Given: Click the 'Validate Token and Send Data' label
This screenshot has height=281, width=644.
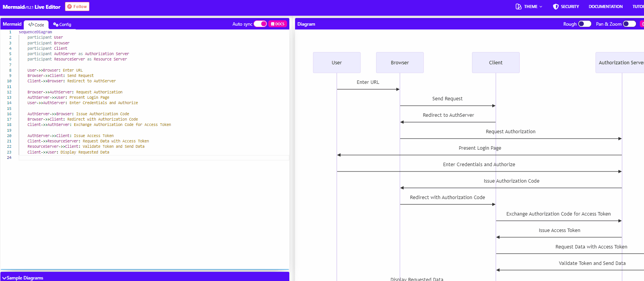Looking at the screenshot, I should click(x=592, y=263).
